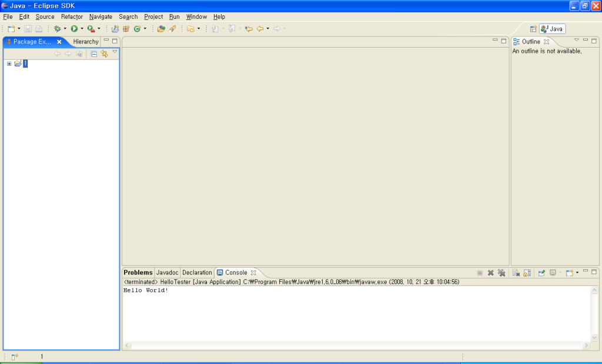
Task: Click Clear Console icon
Action: point(516,273)
